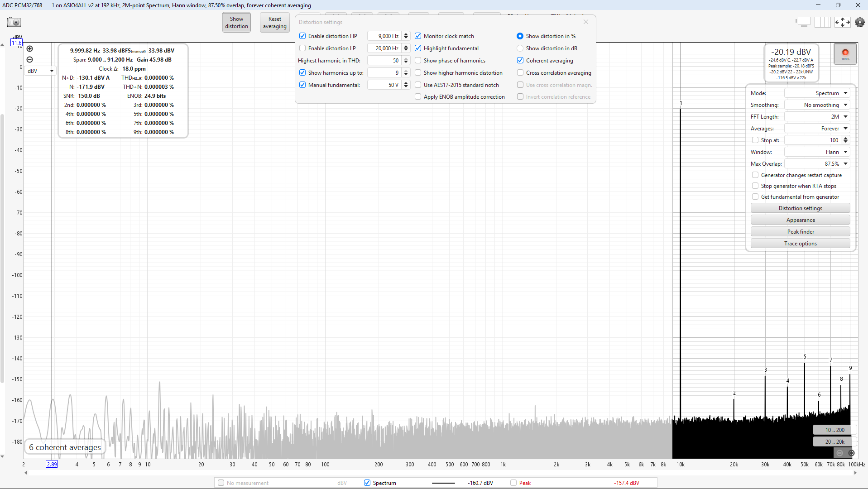Select the logarithmic frequency axis icon
The width and height of the screenshot is (868, 489).
823,22
